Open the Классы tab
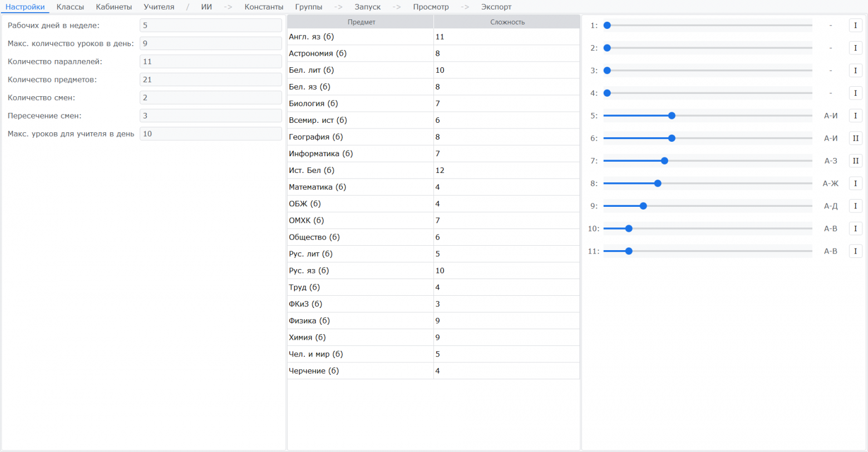Screen dimensions: 868x452 point(70,7)
